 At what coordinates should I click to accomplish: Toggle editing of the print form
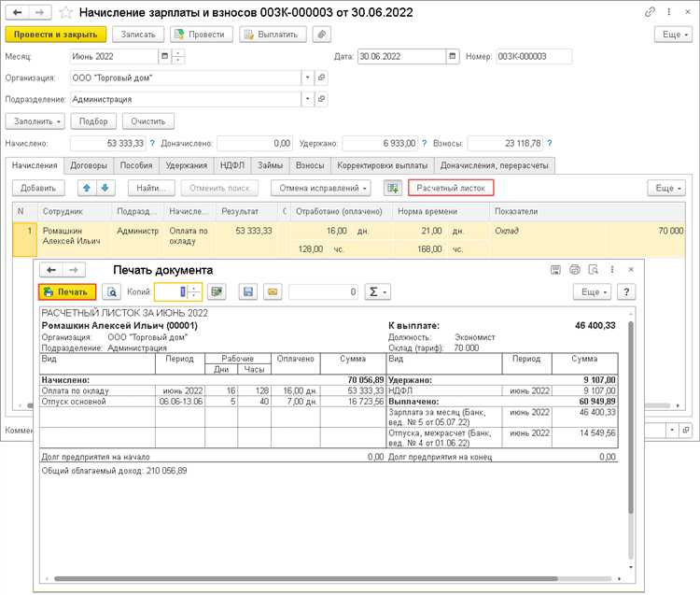point(217,292)
